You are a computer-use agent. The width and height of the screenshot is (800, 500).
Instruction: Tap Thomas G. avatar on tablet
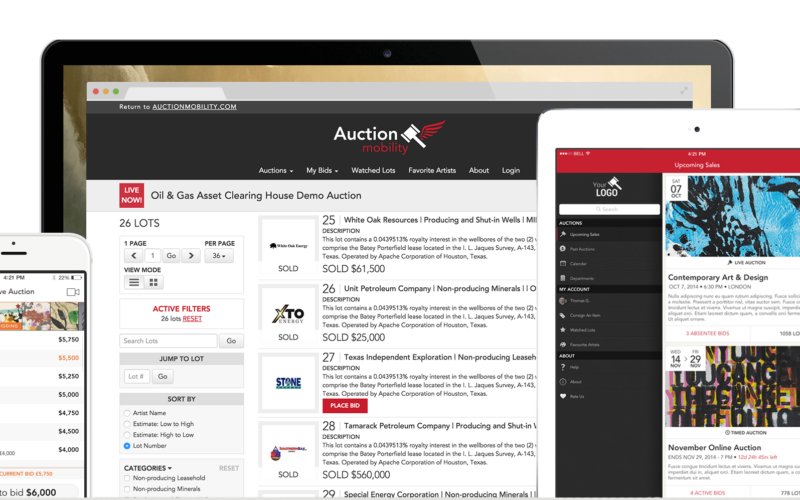pyautogui.click(x=563, y=301)
